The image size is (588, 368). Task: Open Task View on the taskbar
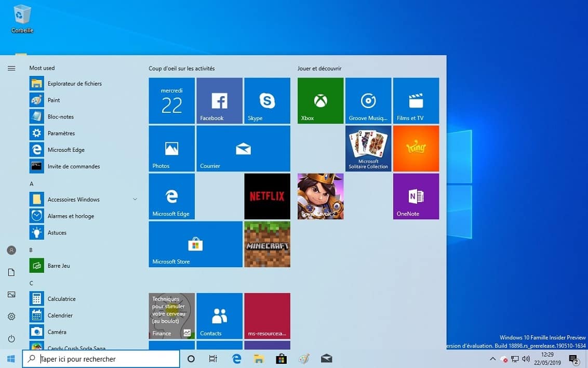click(x=213, y=359)
